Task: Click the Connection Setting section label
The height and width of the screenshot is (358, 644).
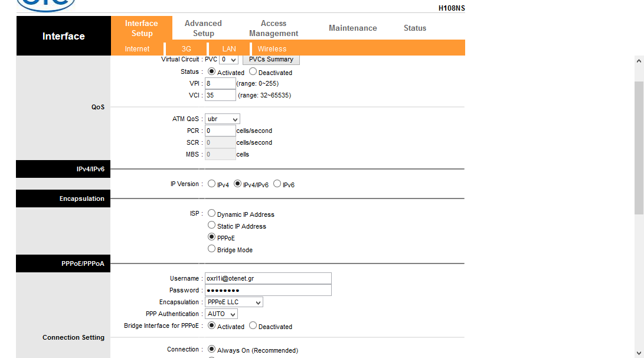Action: click(x=74, y=337)
